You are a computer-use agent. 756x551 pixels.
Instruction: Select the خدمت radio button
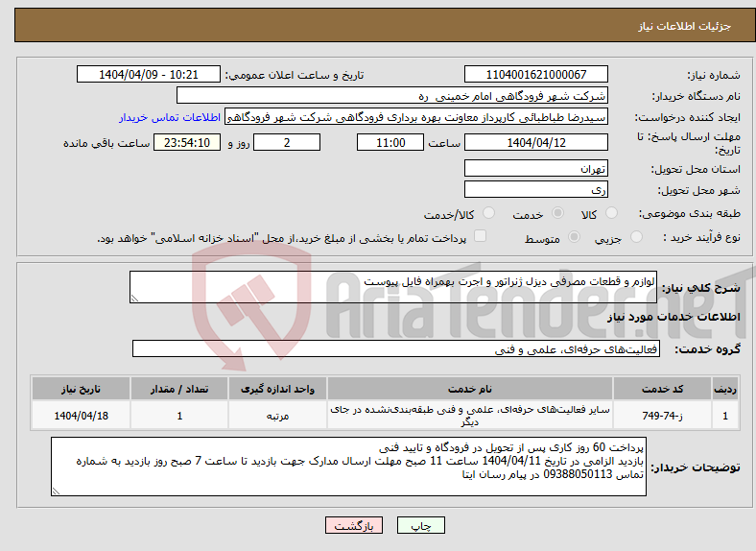pos(557,213)
